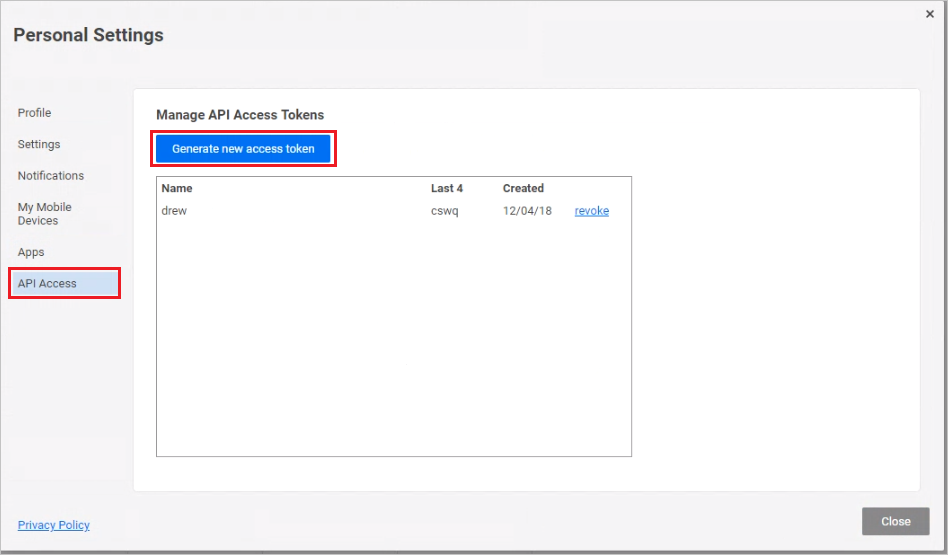Select My Mobile Devices section
Viewport: 948px width, 555px height.
click(45, 214)
